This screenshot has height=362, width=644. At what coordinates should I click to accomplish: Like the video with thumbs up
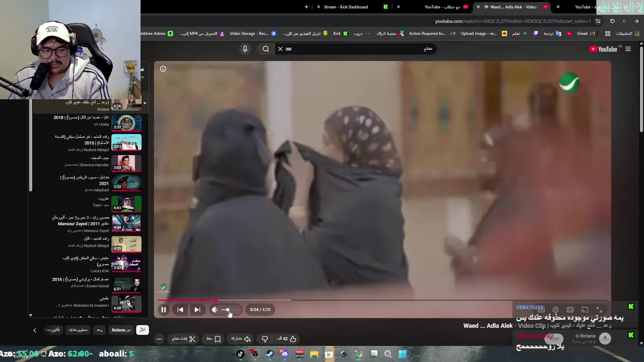(x=287, y=339)
